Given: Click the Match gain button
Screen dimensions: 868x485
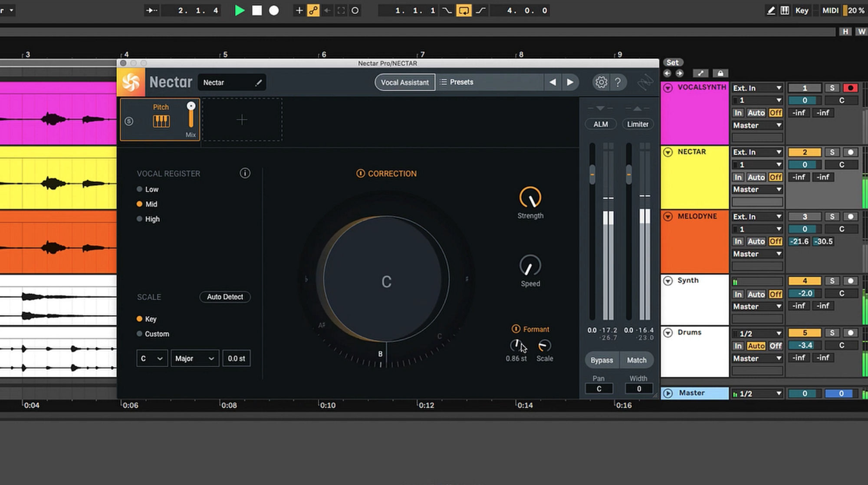Looking at the screenshot, I should [637, 360].
